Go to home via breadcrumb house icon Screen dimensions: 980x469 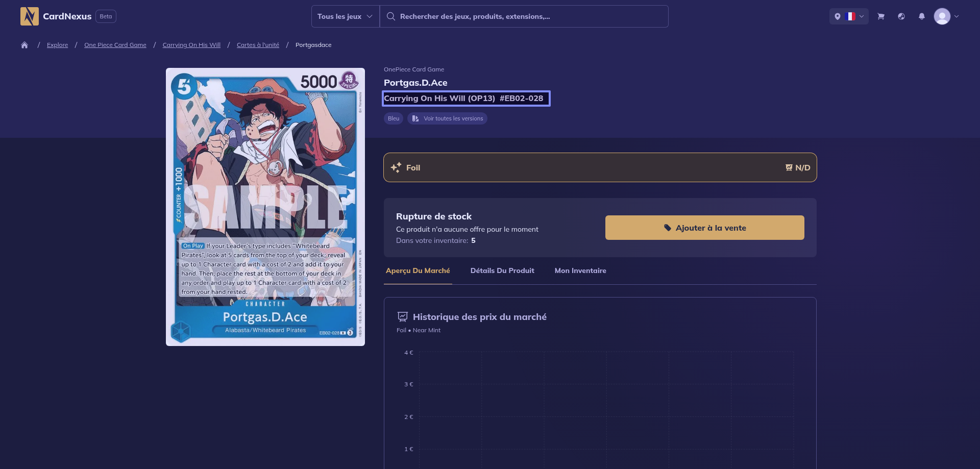coord(24,45)
